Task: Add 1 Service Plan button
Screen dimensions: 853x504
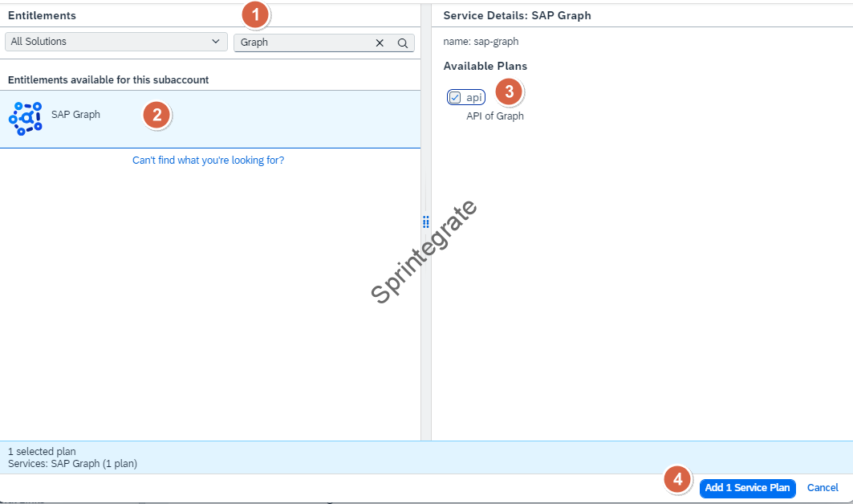Action: [747, 488]
